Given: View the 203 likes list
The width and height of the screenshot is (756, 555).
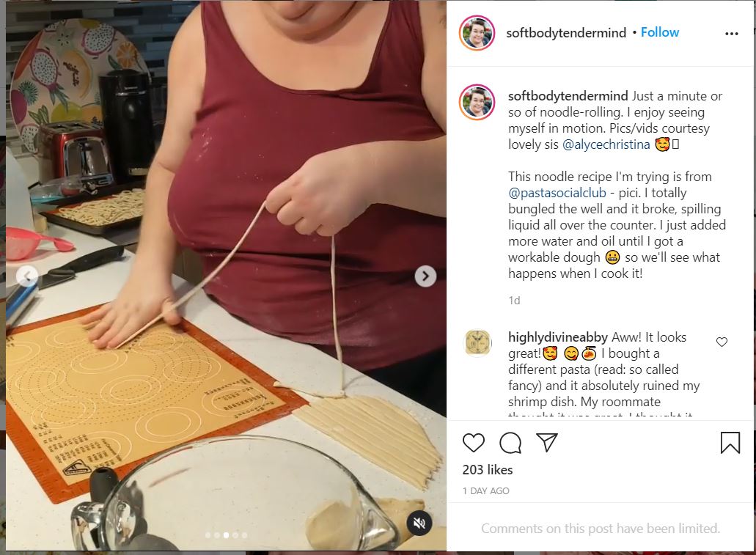Looking at the screenshot, I should point(488,470).
